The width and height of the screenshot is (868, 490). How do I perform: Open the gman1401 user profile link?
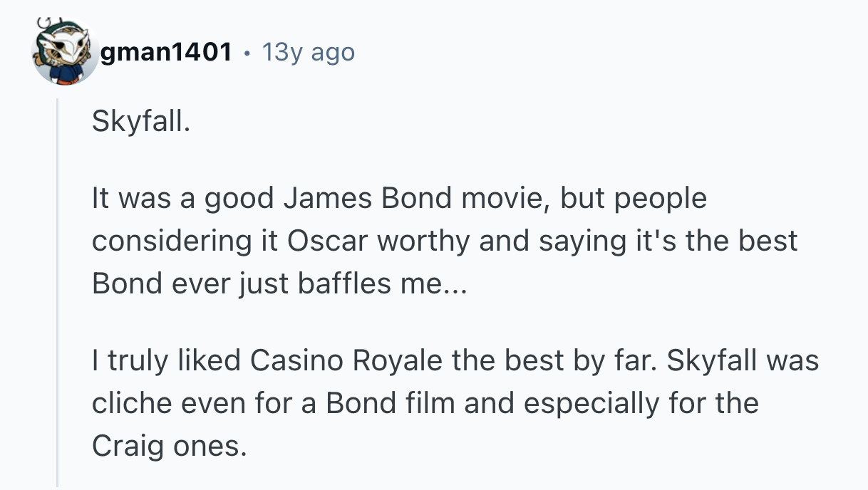coord(166,52)
